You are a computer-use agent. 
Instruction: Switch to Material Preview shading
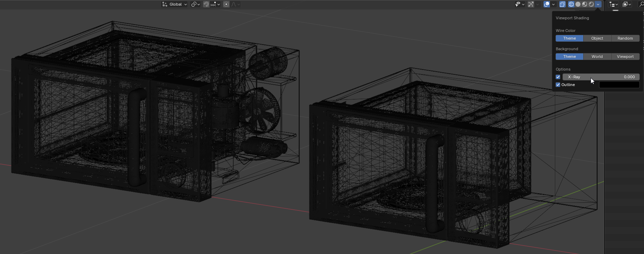coord(585,4)
